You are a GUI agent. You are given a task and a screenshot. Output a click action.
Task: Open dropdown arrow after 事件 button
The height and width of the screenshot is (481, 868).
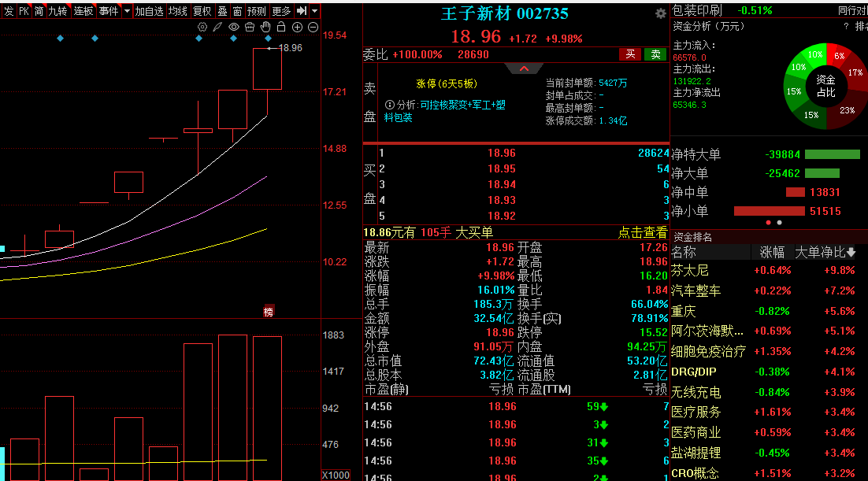click(128, 11)
